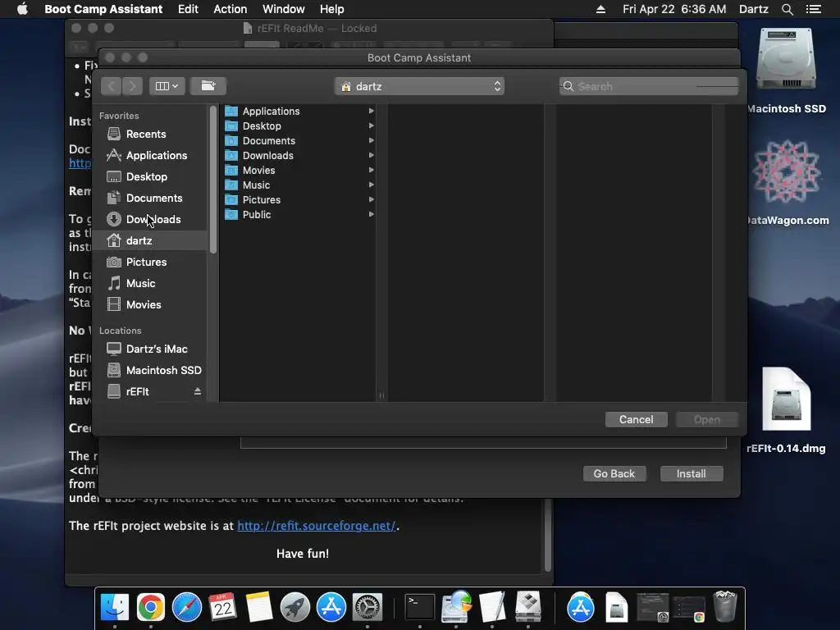Click the column resize handle in the file list

[381, 396]
